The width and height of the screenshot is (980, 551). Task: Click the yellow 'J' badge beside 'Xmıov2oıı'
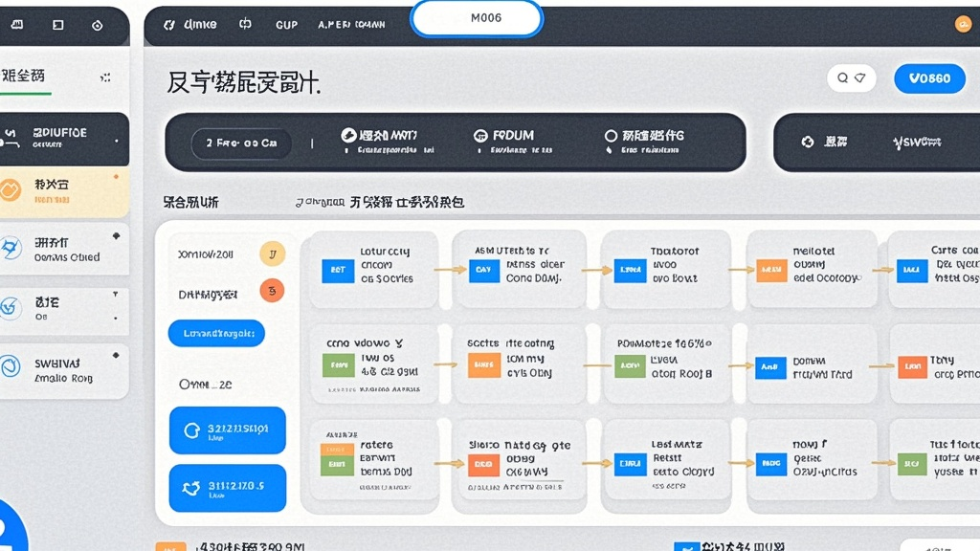click(x=273, y=253)
